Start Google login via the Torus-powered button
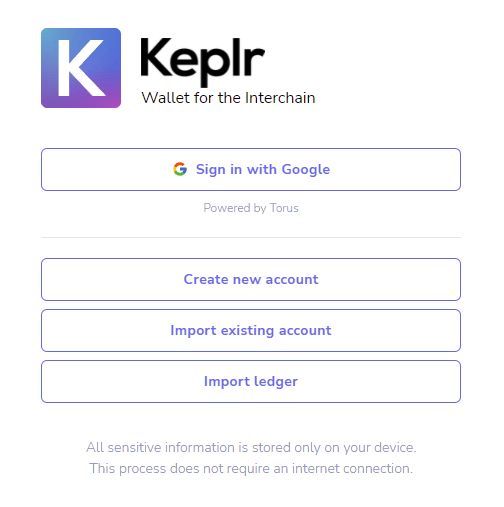Screen dimensions: 504x507 point(251,170)
